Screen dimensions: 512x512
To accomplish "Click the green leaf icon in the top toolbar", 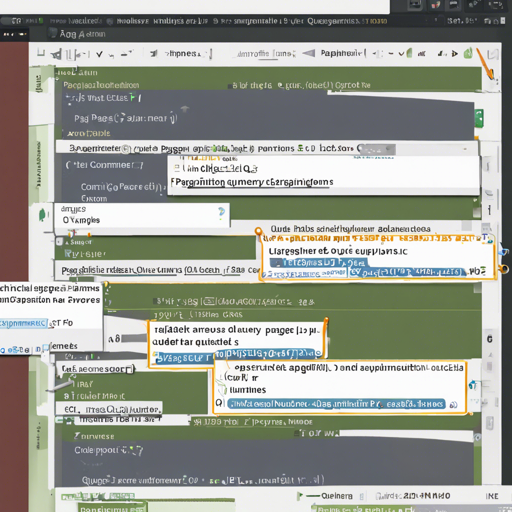I will (468, 53).
